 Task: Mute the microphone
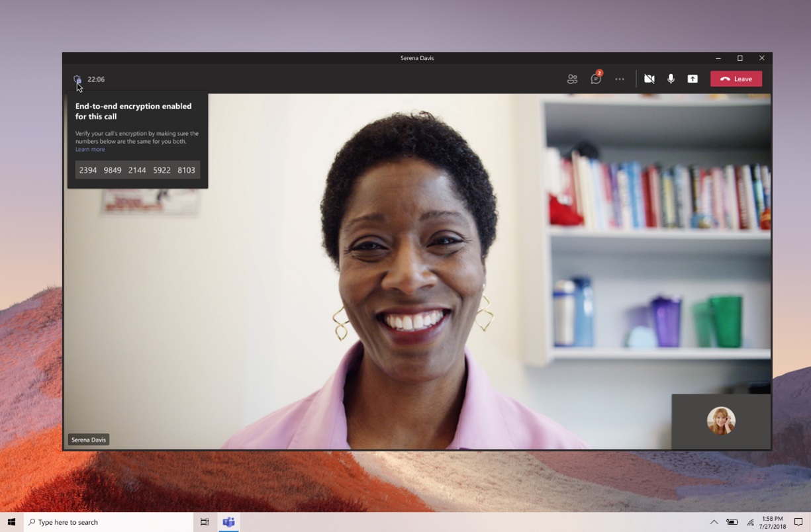pyautogui.click(x=671, y=79)
